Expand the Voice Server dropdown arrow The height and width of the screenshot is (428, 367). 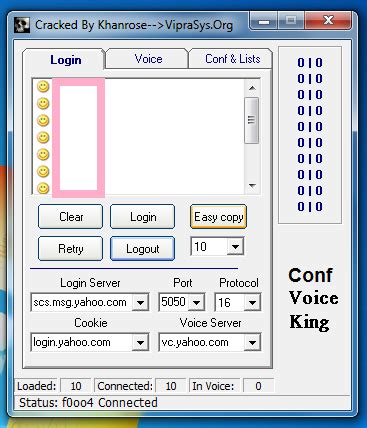pos(252,342)
